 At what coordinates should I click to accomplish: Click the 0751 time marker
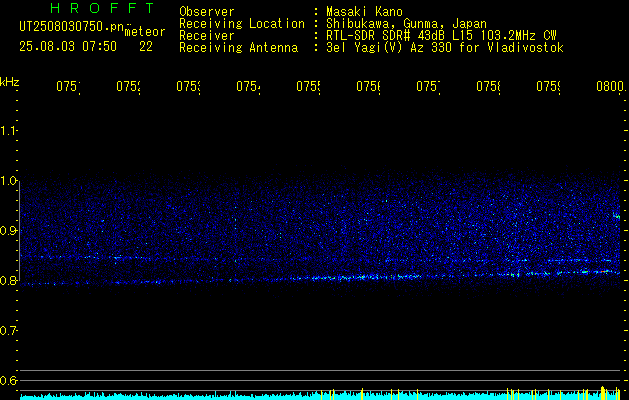tap(68, 87)
